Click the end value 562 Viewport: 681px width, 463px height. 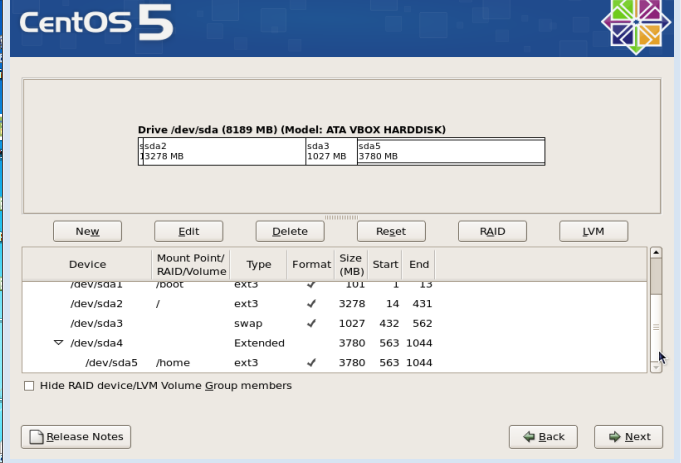click(422, 323)
